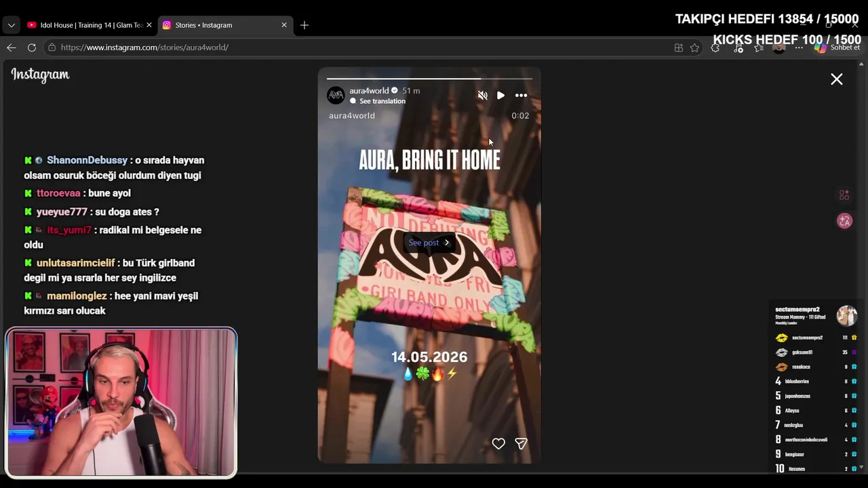Click the Instagram logo in the corner
Viewport: 868px width, 488px height.
pos(40,75)
